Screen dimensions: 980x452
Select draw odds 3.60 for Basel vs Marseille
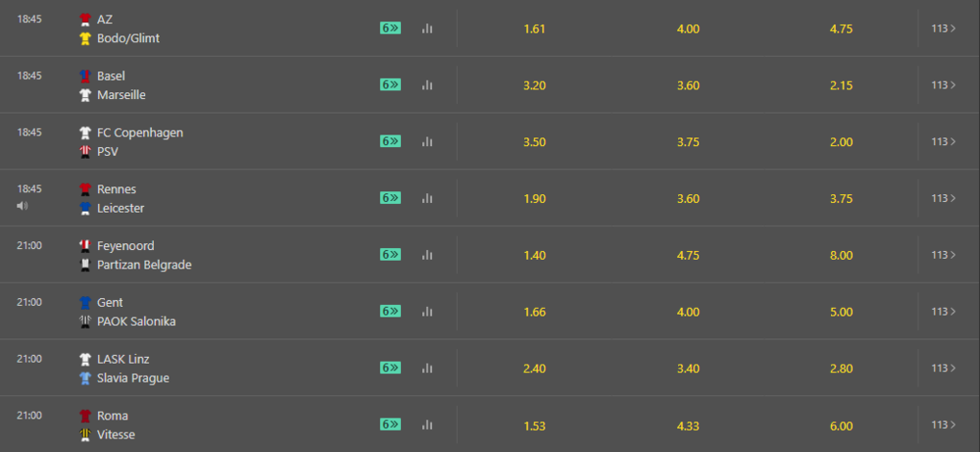688,85
